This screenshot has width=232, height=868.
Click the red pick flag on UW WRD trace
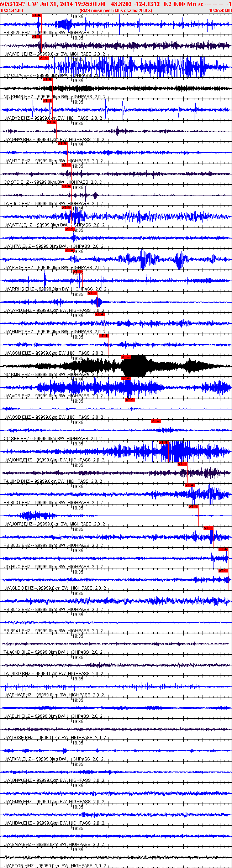tap(92, 293)
